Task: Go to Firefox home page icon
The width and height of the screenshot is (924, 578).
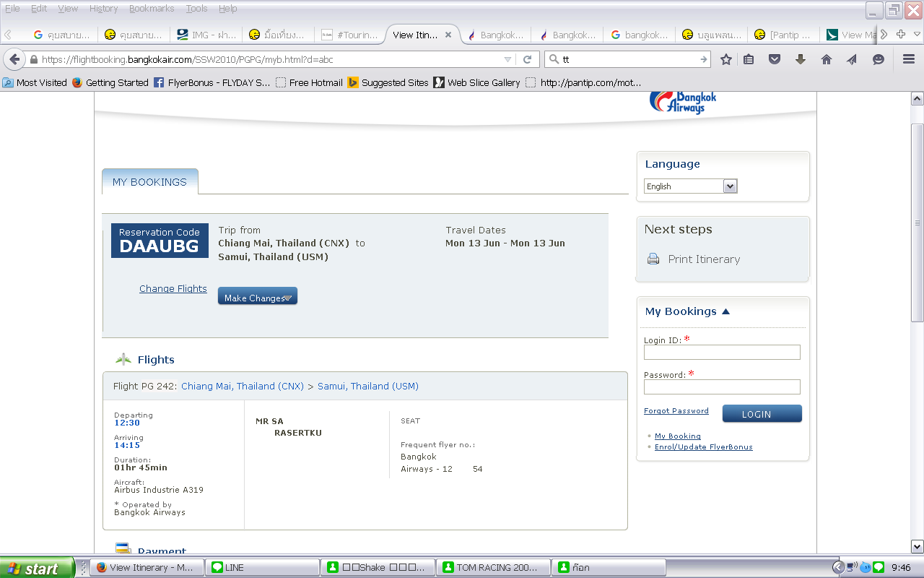Action: [x=827, y=59]
